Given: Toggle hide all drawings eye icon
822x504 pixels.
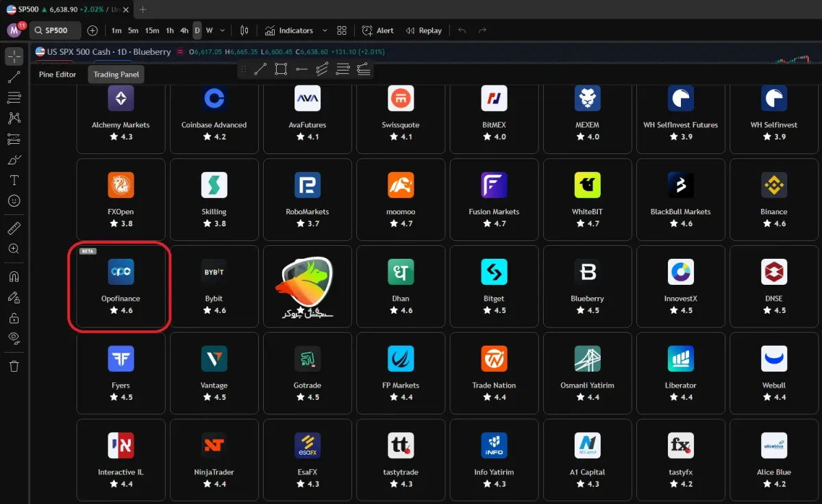Looking at the screenshot, I should (14, 338).
